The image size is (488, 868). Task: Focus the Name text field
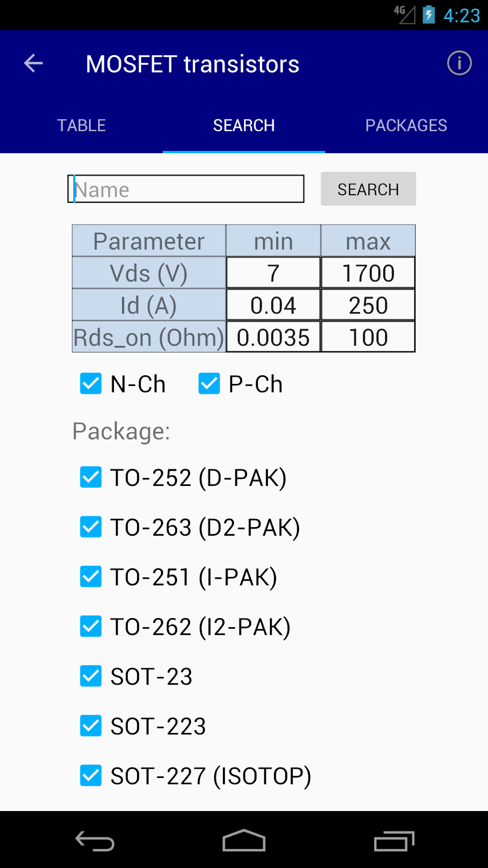coord(186,189)
